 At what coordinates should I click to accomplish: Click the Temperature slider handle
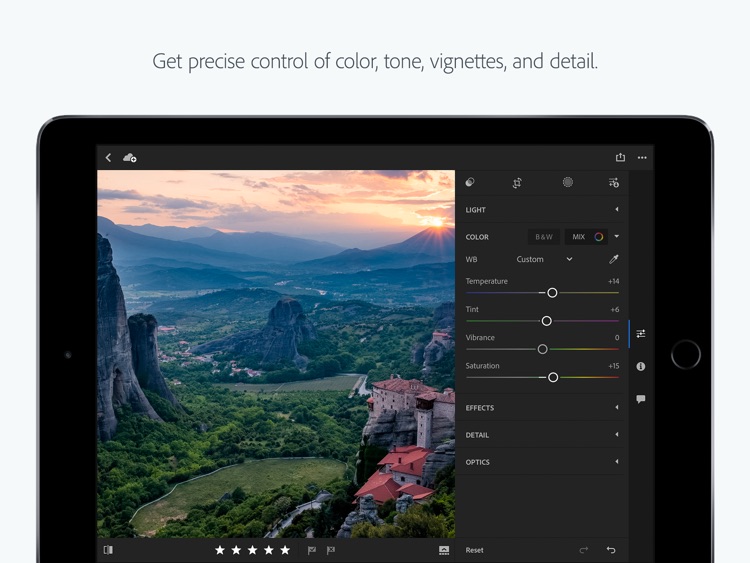[x=552, y=293]
